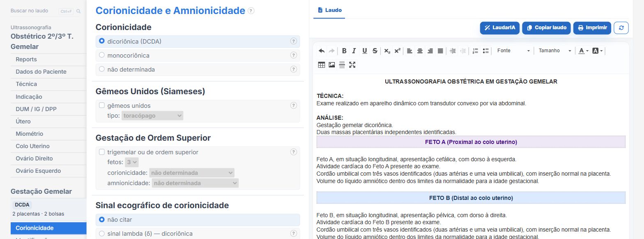This screenshot has width=644, height=239.
Task: Click the LaudarIA button
Action: [500, 28]
